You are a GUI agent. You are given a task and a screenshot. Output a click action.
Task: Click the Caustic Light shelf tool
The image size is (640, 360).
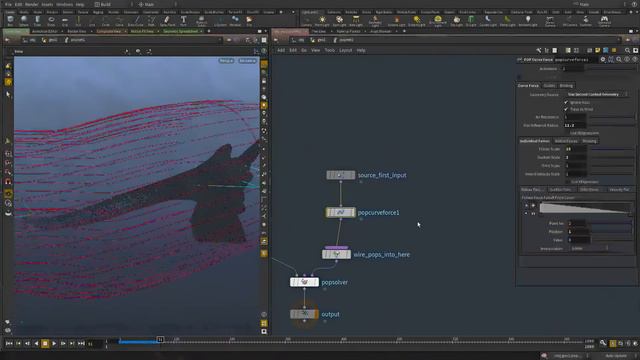pos(488,21)
